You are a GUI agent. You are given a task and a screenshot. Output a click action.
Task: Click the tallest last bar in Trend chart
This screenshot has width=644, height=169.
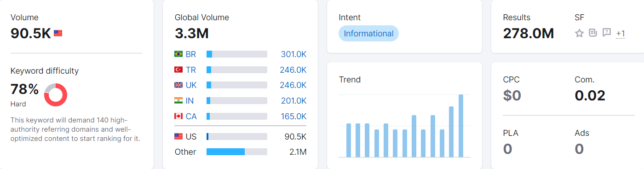pyautogui.click(x=461, y=126)
